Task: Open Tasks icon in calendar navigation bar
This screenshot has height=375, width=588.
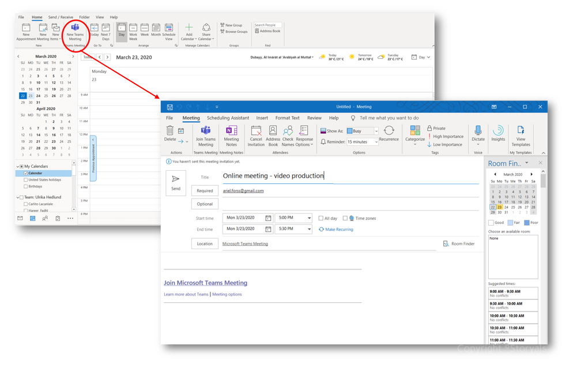Action: point(58,218)
